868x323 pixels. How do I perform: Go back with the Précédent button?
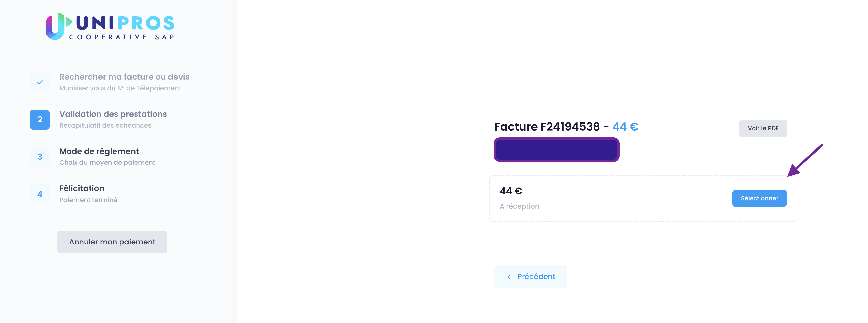531,277
